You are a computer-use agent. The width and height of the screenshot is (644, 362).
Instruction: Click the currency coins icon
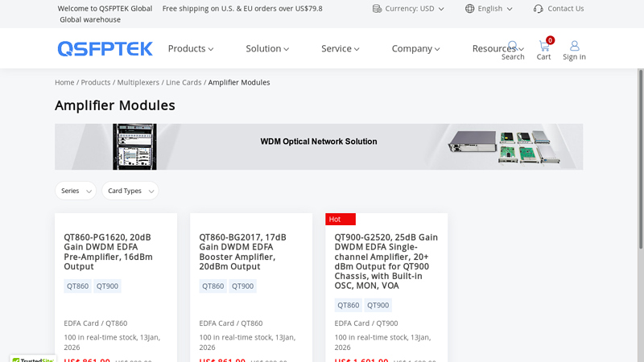377,9
